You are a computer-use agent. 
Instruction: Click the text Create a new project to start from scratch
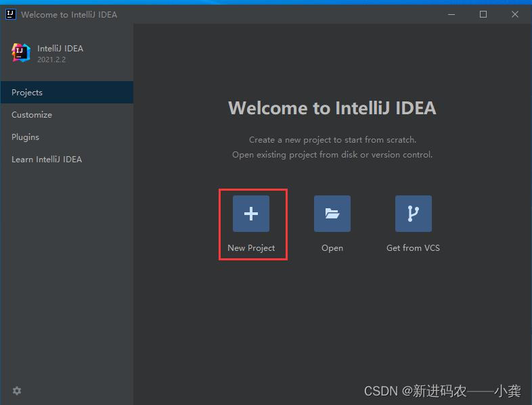[x=332, y=140]
